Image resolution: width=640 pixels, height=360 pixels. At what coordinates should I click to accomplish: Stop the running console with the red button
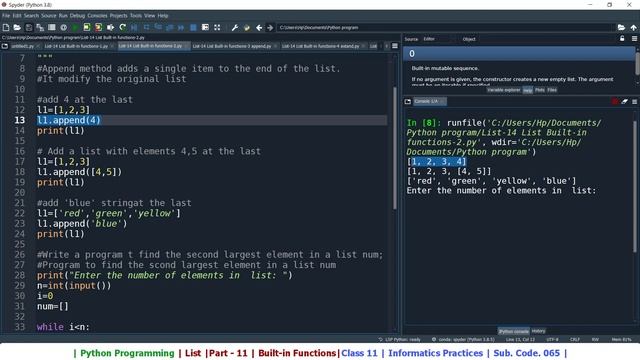[x=615, y=101]
